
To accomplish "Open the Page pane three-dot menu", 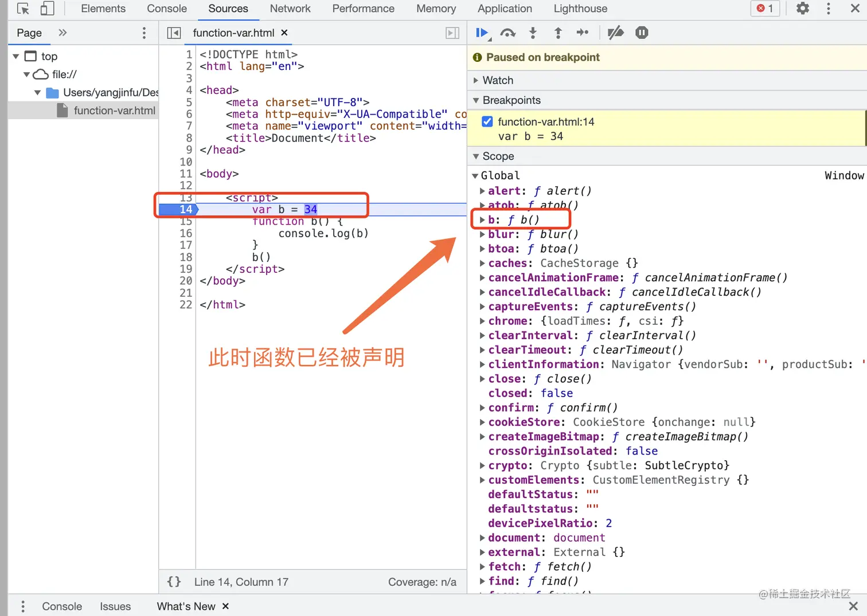I will (144, 33).
